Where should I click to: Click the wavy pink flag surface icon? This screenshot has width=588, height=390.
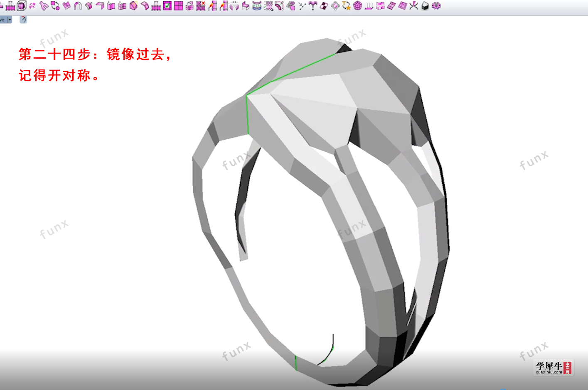[380, 6]
